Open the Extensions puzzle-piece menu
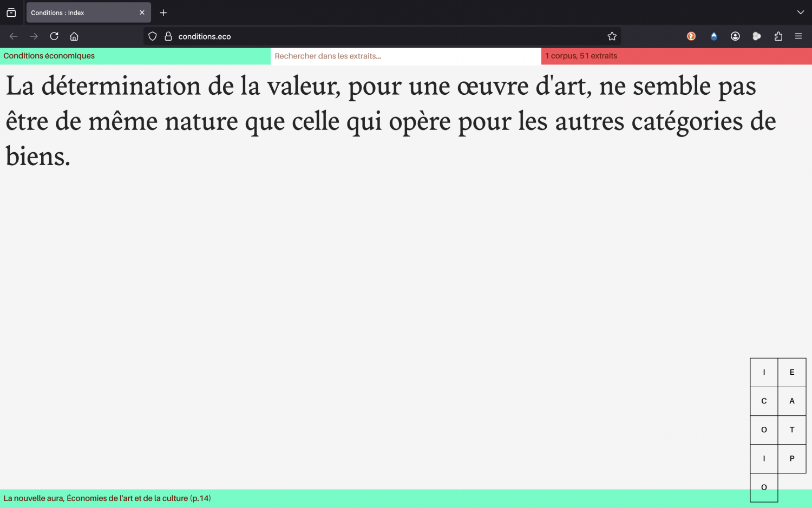812x508 pixels. (x=778, y=36)
